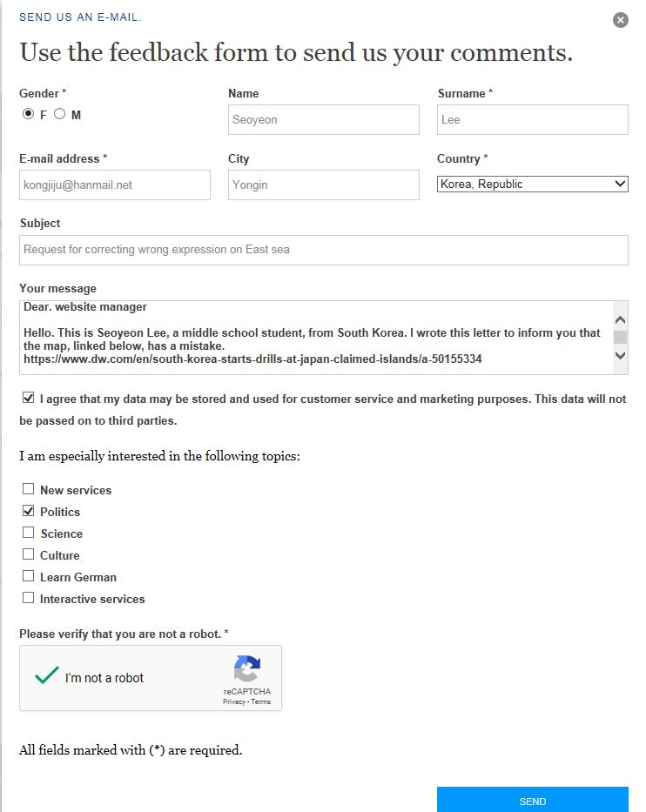Close the feedback form dialog

point(620,20)
